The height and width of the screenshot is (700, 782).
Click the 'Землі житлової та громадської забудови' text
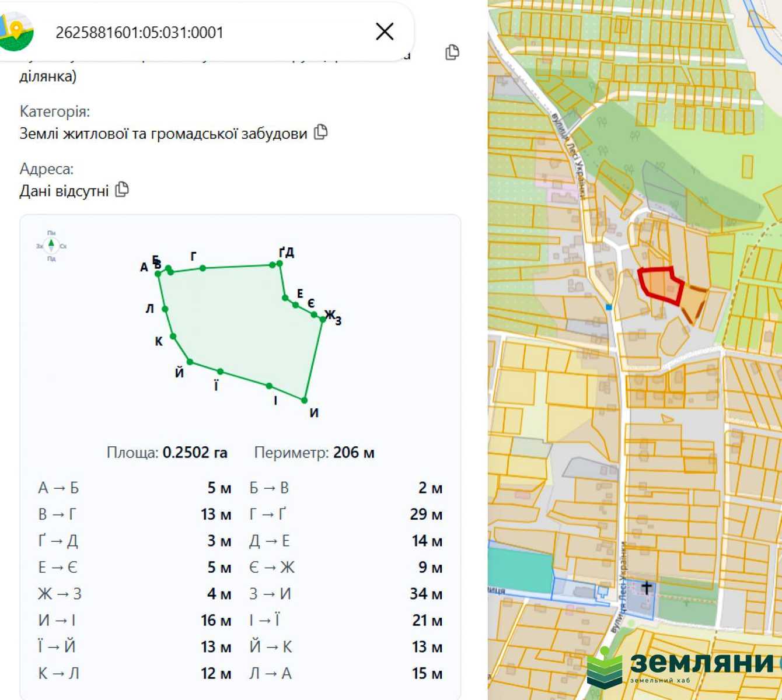pos(163,134)
